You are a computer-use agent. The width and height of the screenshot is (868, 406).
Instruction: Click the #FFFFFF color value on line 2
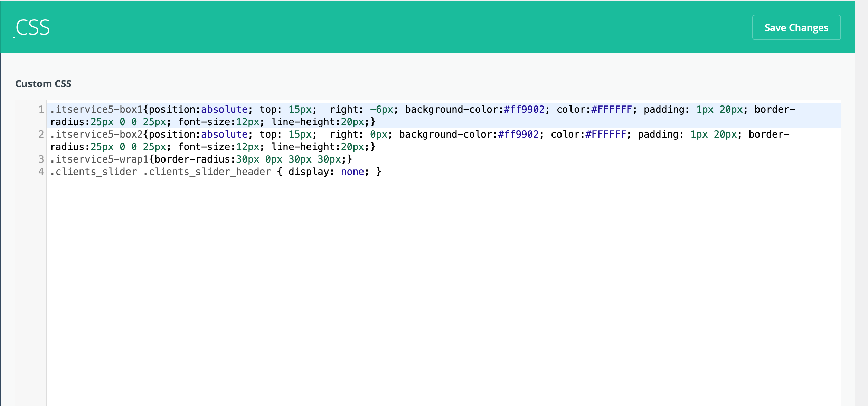[605, 134]
